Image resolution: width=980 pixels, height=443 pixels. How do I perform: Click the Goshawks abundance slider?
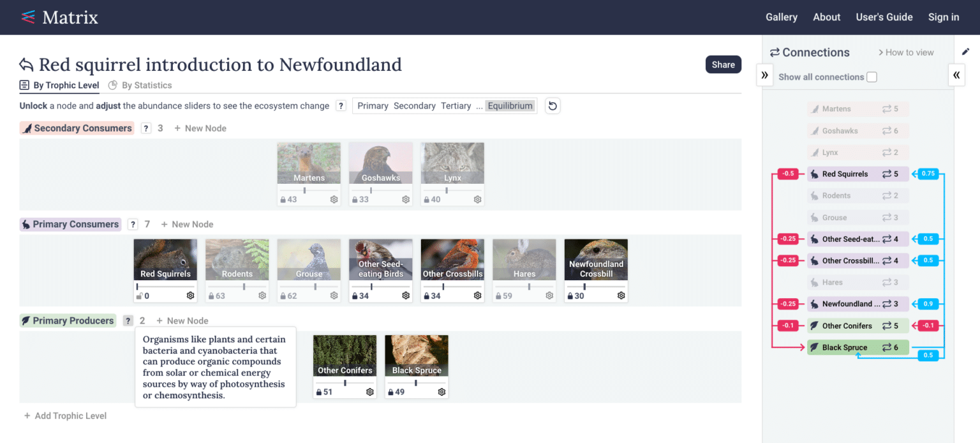tap(380, 190)
